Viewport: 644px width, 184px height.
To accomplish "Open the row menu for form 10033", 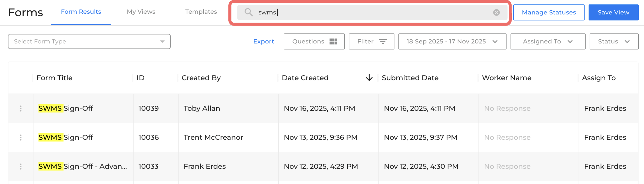I will [20, 166].
